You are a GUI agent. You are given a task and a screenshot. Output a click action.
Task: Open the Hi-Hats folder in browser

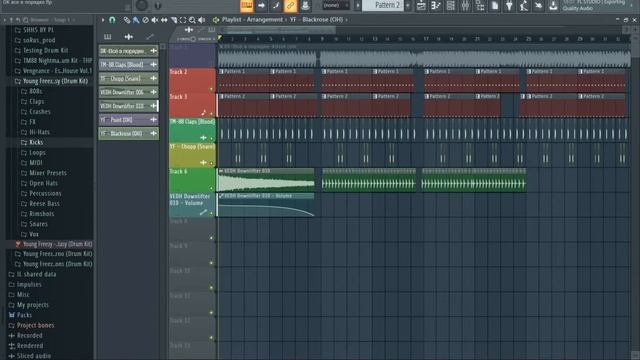39,132
